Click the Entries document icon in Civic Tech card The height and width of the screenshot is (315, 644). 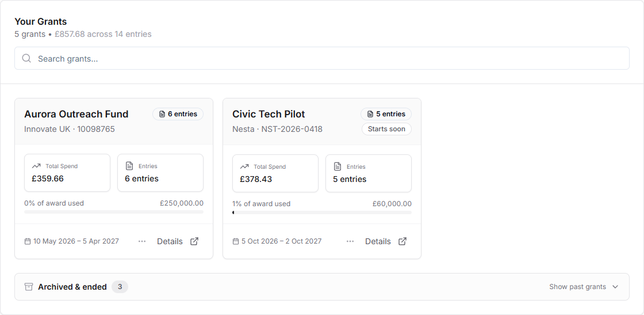pyautogui.click(x=338, y=166)
